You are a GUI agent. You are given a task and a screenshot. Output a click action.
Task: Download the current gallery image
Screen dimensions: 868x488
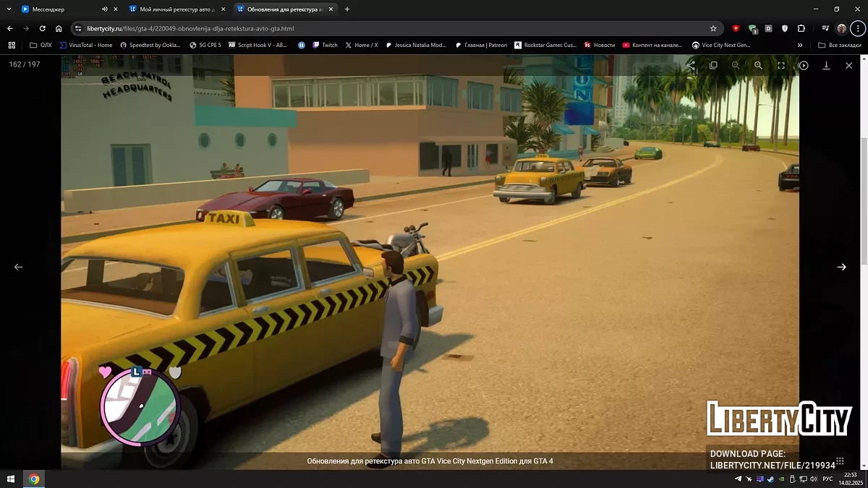[x=826, y=65]
